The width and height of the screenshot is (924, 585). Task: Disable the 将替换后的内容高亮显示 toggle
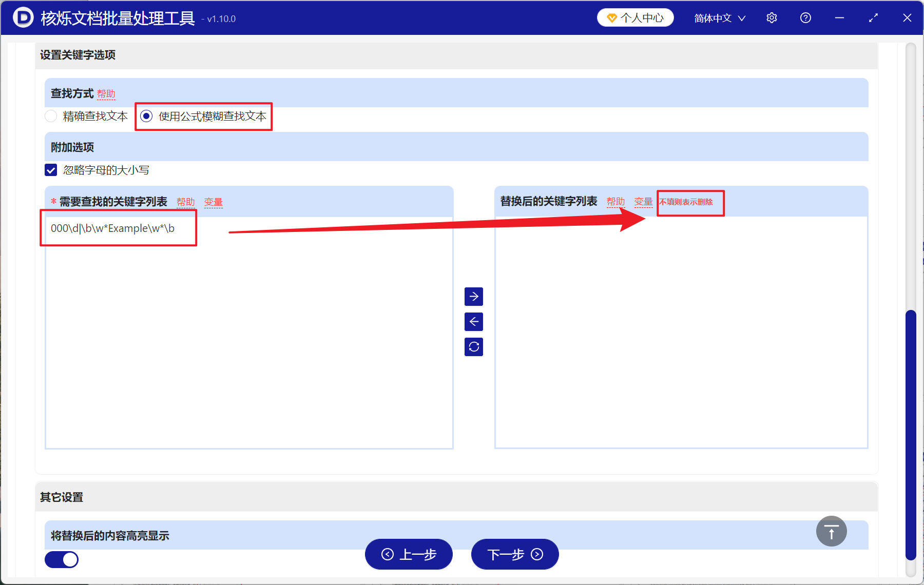click(x=61, y=559)
